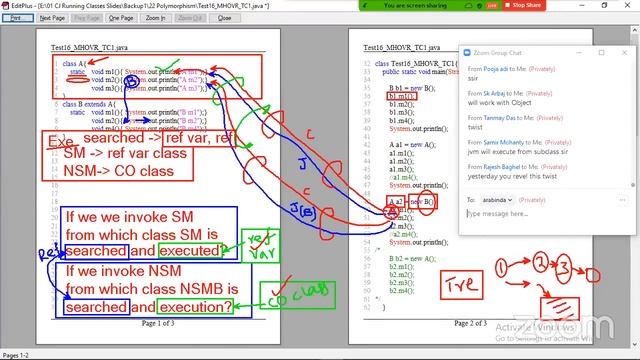Screen dimensions: 640x360
Task: Click the 'Page 1 of 3' footer text
Action: pos(158,323)
